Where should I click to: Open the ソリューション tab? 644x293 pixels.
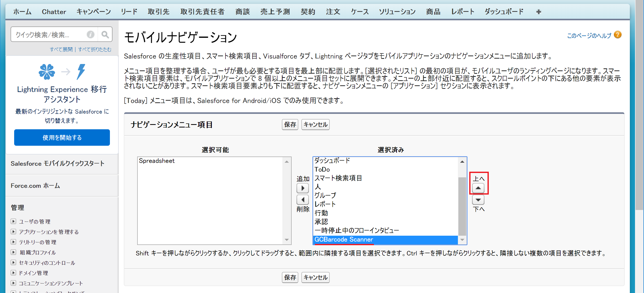pos(397,12)
